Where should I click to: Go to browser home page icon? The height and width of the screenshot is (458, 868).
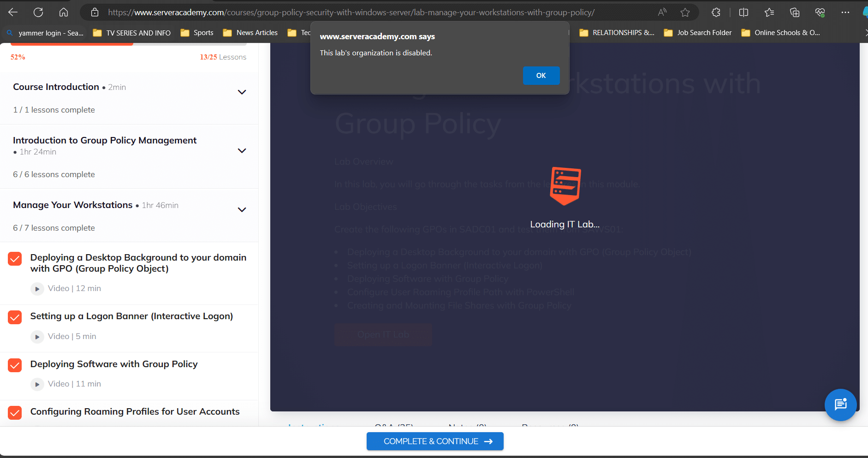[x=64, y=12]
